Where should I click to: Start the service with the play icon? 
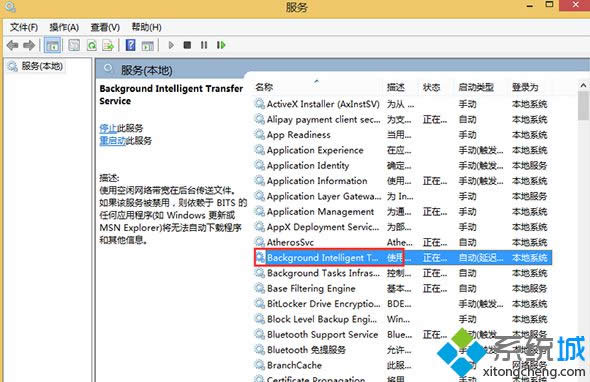click(x=171, y=45)
